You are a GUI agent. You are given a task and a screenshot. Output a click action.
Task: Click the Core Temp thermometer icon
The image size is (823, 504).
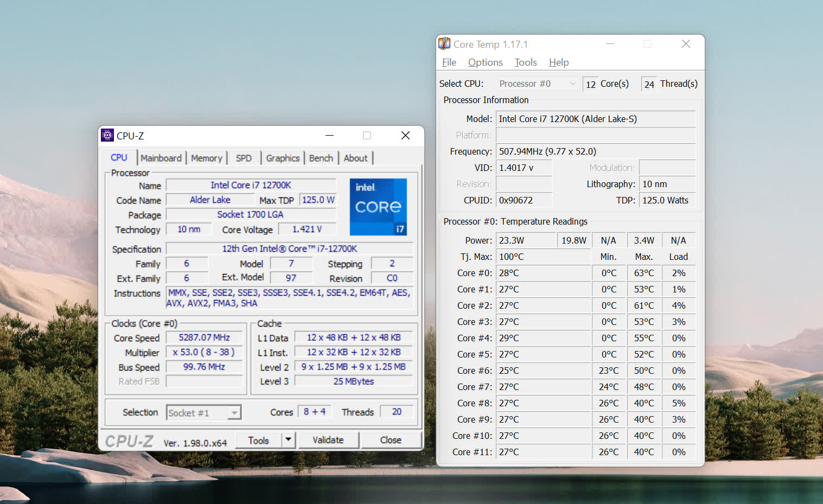(x=444, y=44)
